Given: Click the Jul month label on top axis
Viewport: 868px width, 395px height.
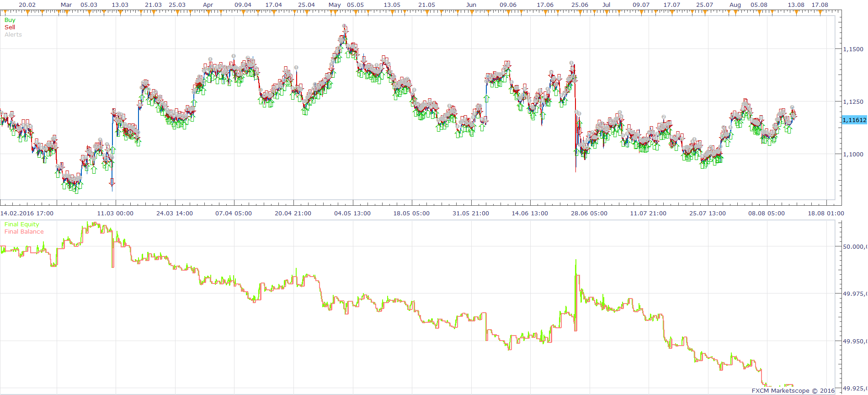Looking at the screenshot, I should pyautogui.click(x=606, y=5).
